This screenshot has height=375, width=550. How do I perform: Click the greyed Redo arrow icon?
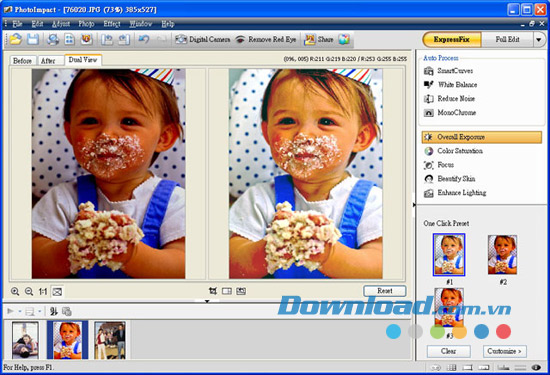pyautogui.click(x=161, y=39)
